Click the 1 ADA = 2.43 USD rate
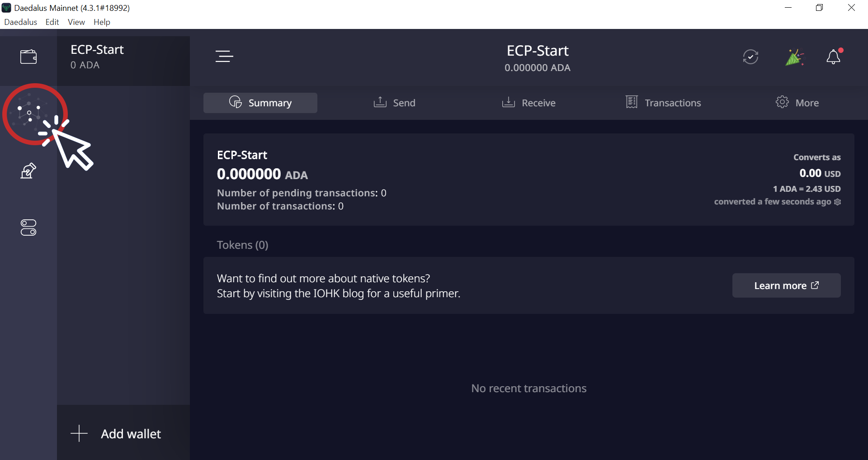The height and width of the screenshot is (460, 868). pos(807,189)
